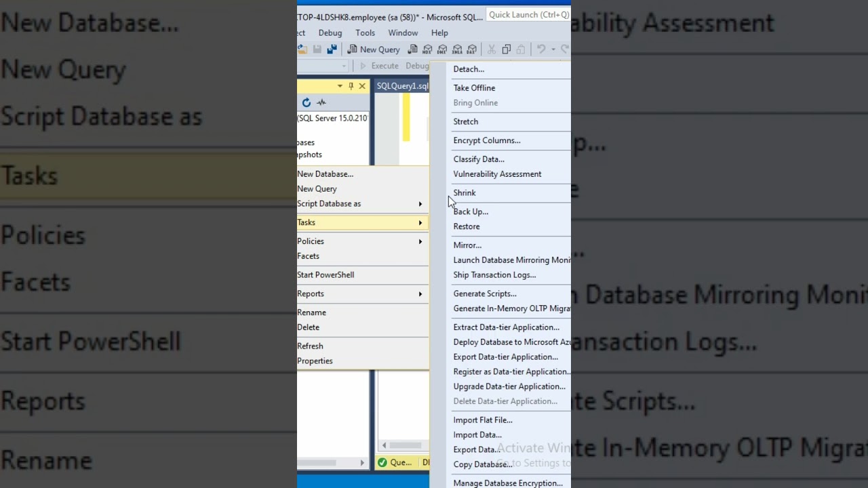Close the Object Explorer panel
The height and width of the screenshot is (488, 868).
[x=362, y=86]
